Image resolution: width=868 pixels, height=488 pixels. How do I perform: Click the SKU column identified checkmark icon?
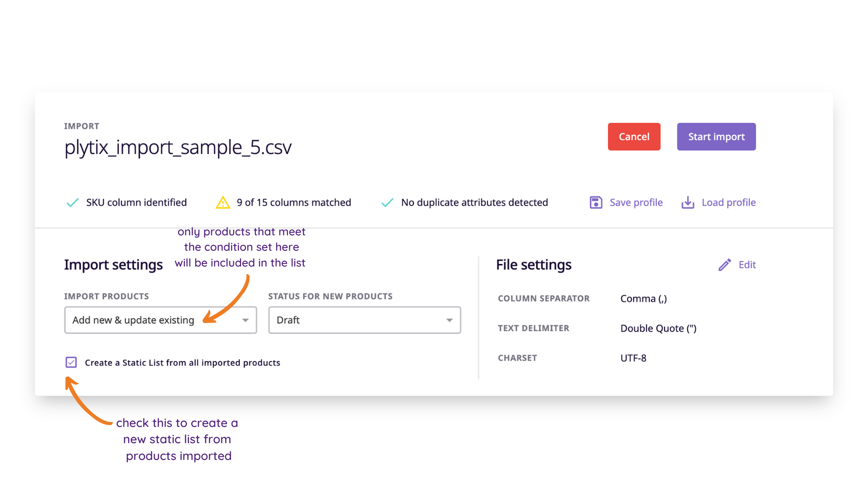(72, 202)
